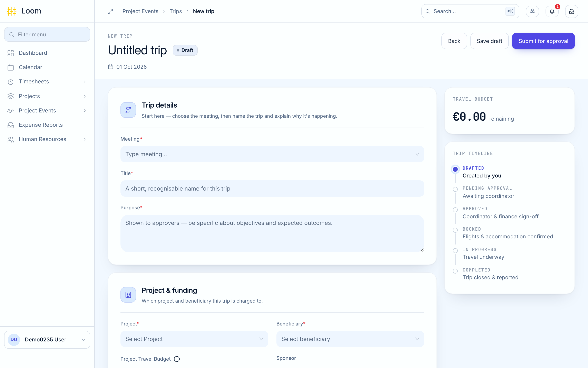
Task: Open the Meeting dropdown
Action: 272,154
